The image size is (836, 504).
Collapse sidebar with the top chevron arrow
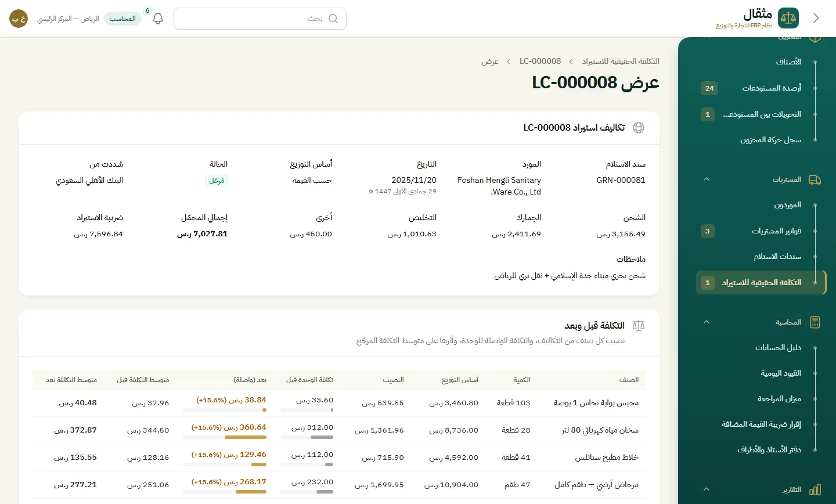coord(816,18)
